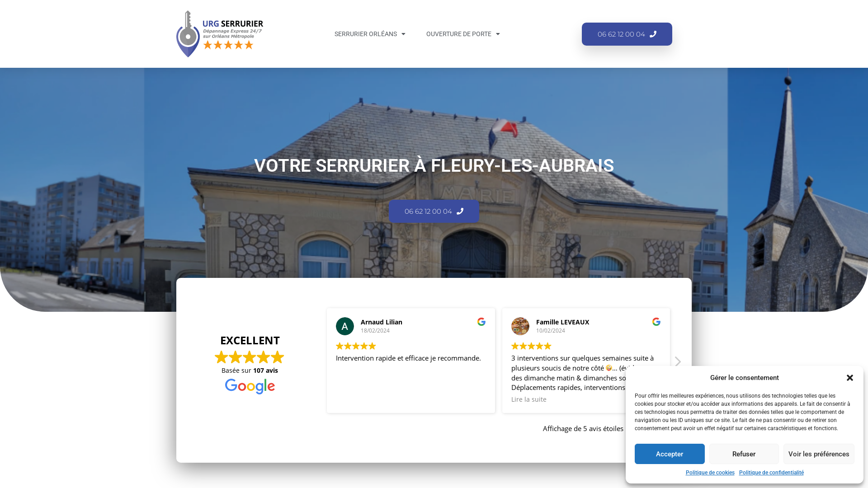This screenshot has height=488, width=868.
Task: Expand the OUVERTURE DE PORTE dropdown arrow
Action: click(498, 34)
